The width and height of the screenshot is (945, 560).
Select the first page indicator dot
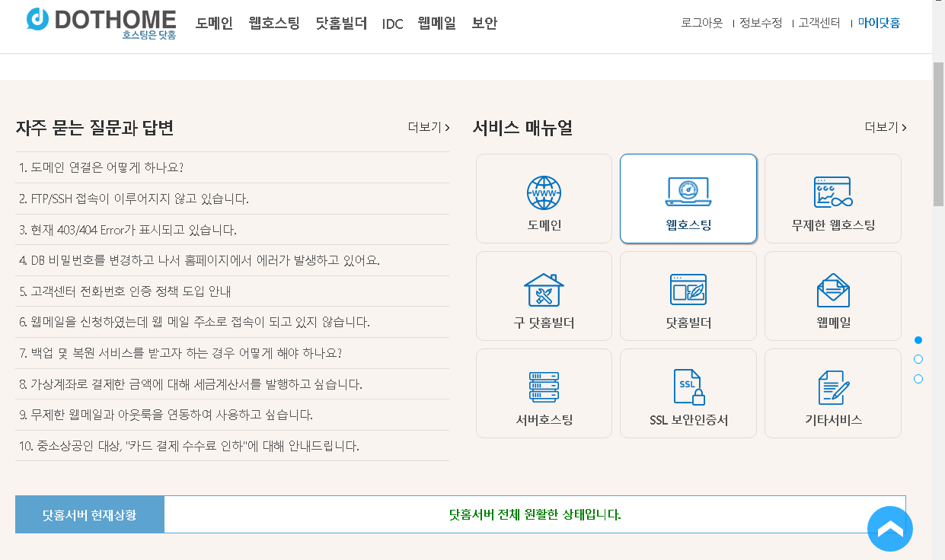[918, 340]
